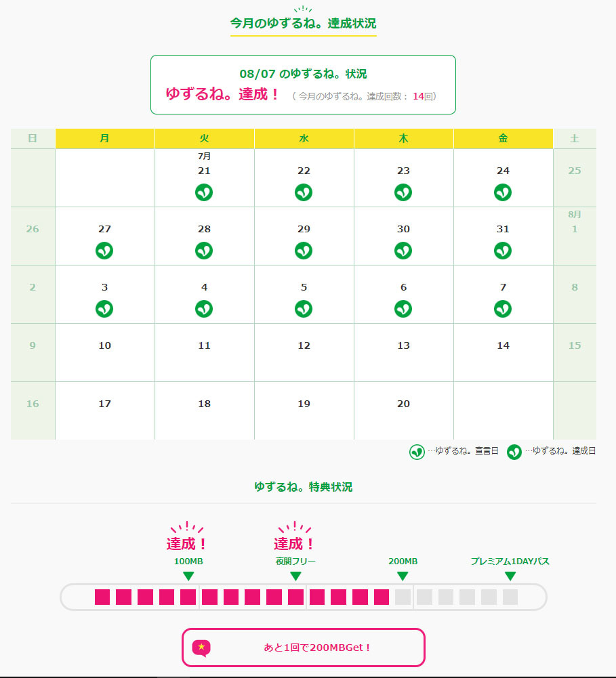The image size is (616, 678).
Task: Click the プレミアム1DAYパス marker arrow
Action: pyautogui.click(x=510, y=576)
